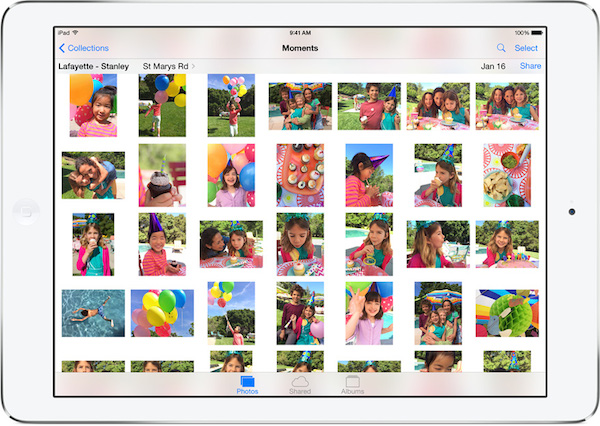Tap the Jan 16 date label
This screenshot has width=600, height=426.
click(x=493, y=66)
